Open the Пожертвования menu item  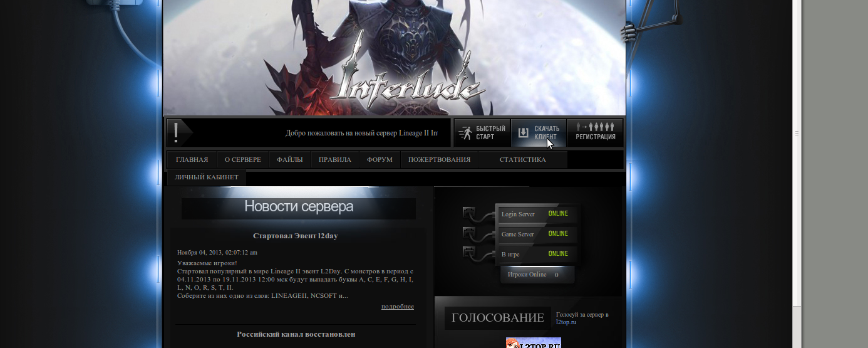439,159
